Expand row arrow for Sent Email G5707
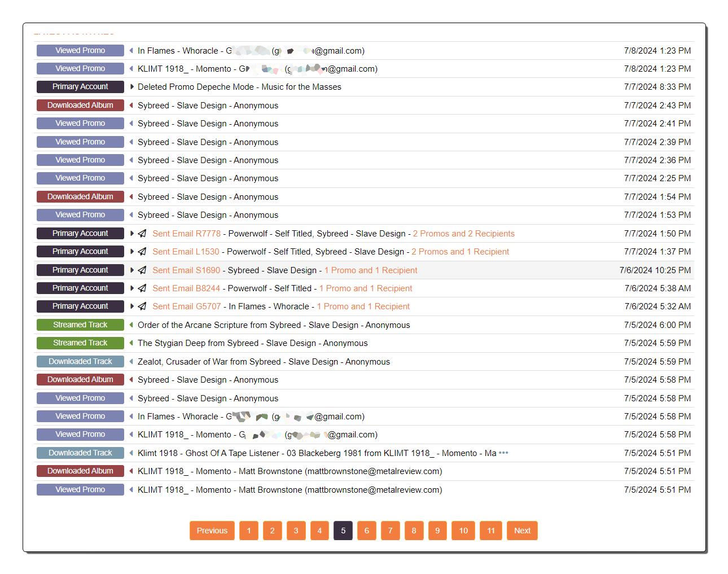 132,306
